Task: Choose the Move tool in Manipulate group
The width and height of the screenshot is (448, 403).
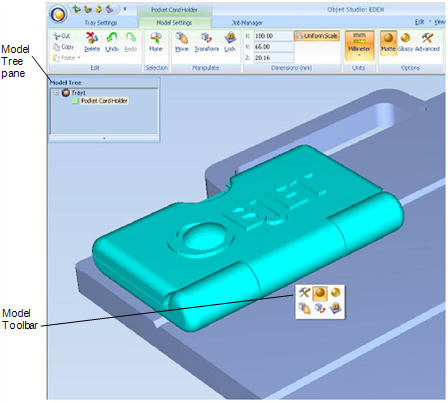Action: coord(182,42)
